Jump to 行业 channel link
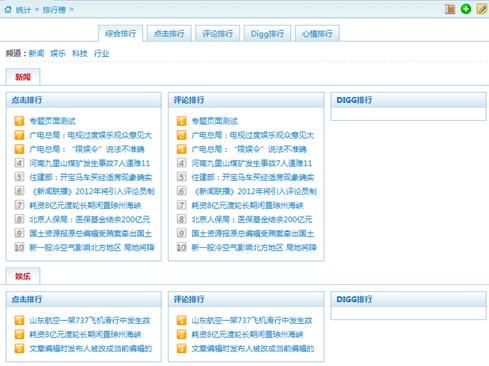The image size is (489, 366). point(101,53)
